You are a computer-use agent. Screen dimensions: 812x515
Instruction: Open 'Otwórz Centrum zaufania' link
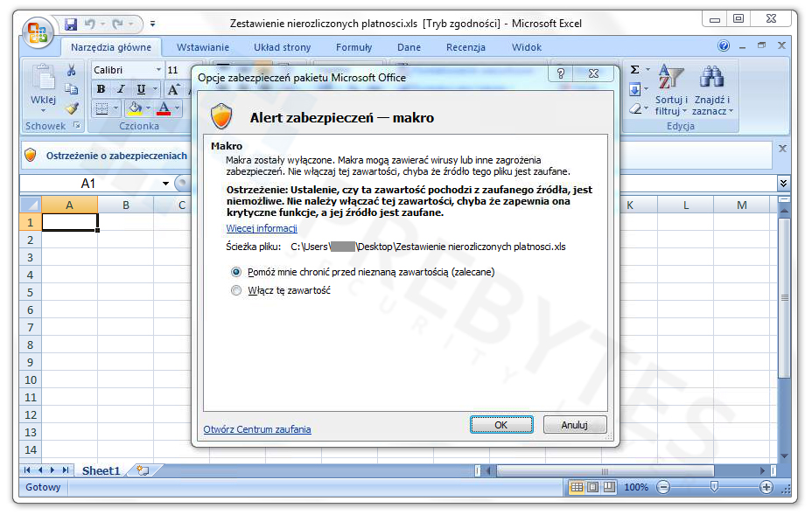tap(257, 429)
